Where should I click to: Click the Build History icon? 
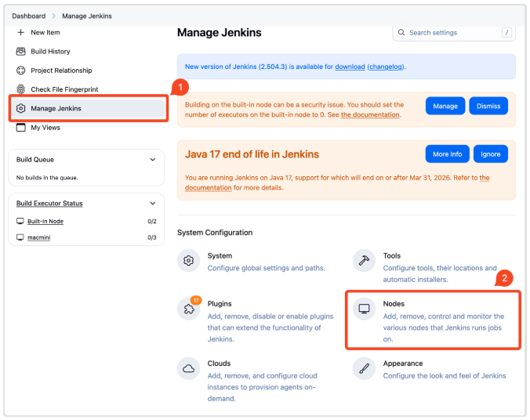[x=21, y=52]
